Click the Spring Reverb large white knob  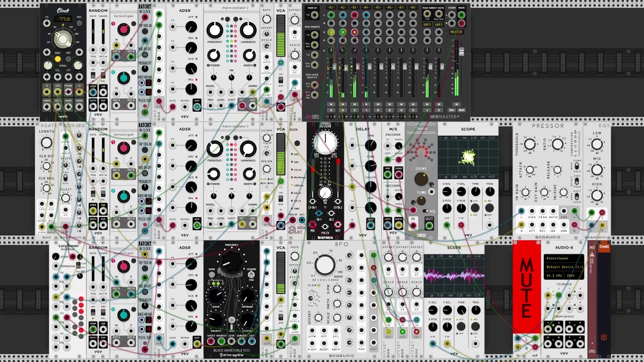[326, 142]
